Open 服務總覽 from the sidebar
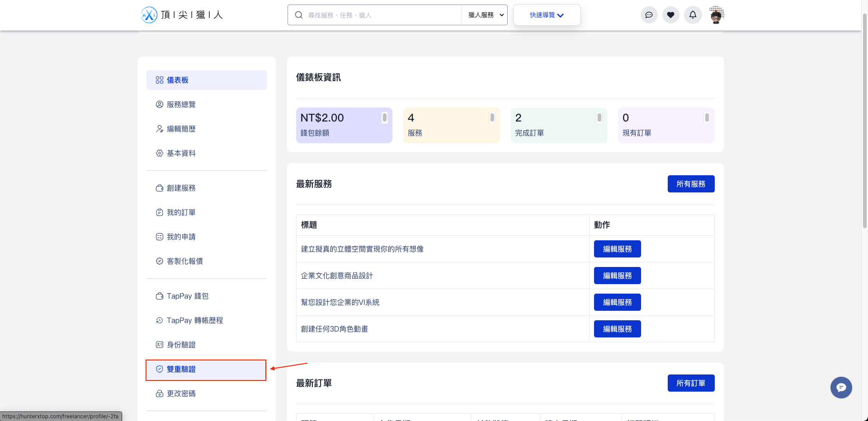This screenshot has width=868, height=421. coord(181,104)
